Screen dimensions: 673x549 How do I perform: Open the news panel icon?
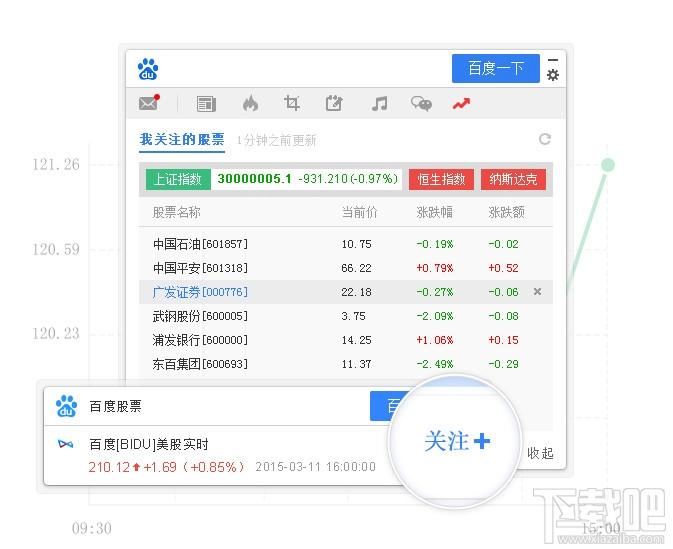click(x=206, y=103)
